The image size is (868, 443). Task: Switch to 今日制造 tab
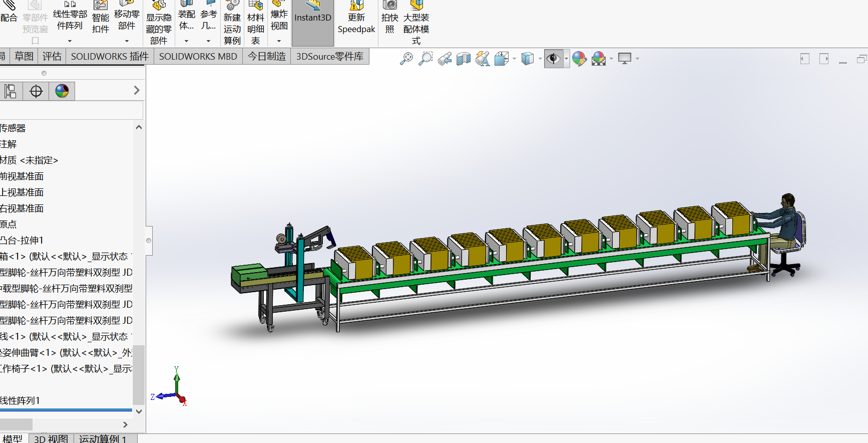tap(267, 56)
